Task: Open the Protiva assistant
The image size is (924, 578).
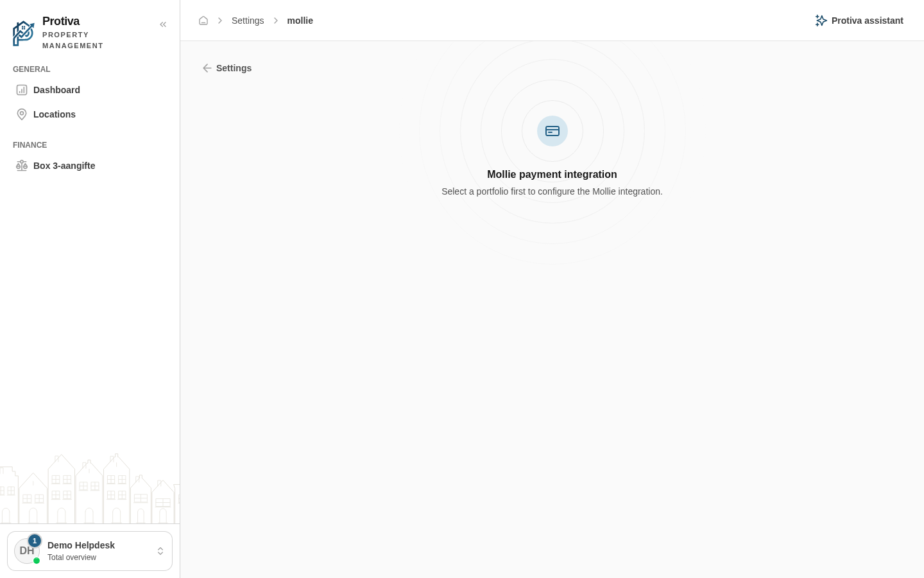Action: coord(859,21)
